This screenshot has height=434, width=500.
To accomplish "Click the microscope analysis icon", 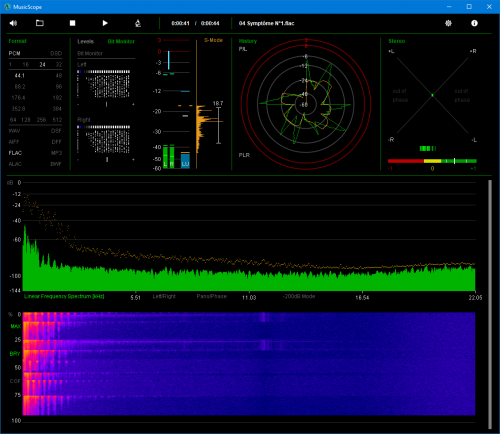I will click(x=138, y=23).
